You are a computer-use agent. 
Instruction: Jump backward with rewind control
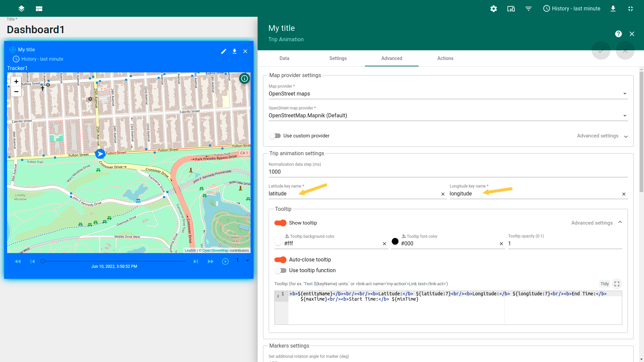tap(18, 261)
